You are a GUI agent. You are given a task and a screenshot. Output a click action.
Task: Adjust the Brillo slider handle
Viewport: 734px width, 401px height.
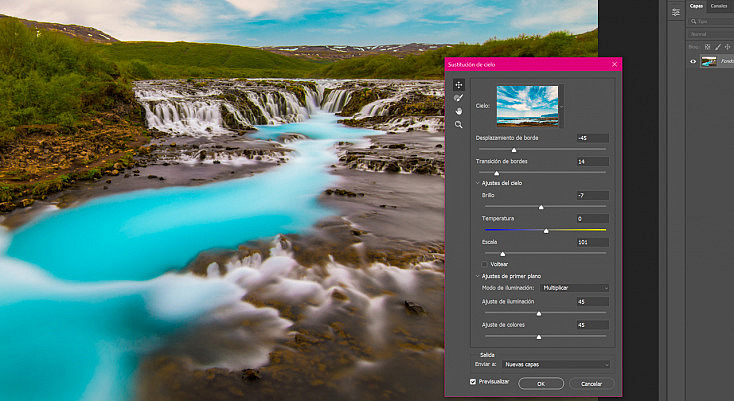pyautogui.click(x=541, y=207)
